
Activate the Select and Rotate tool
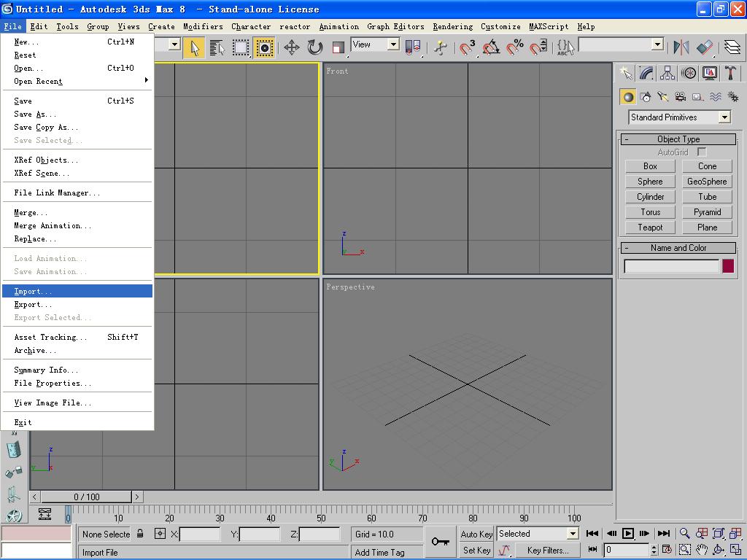coord(315,47)
